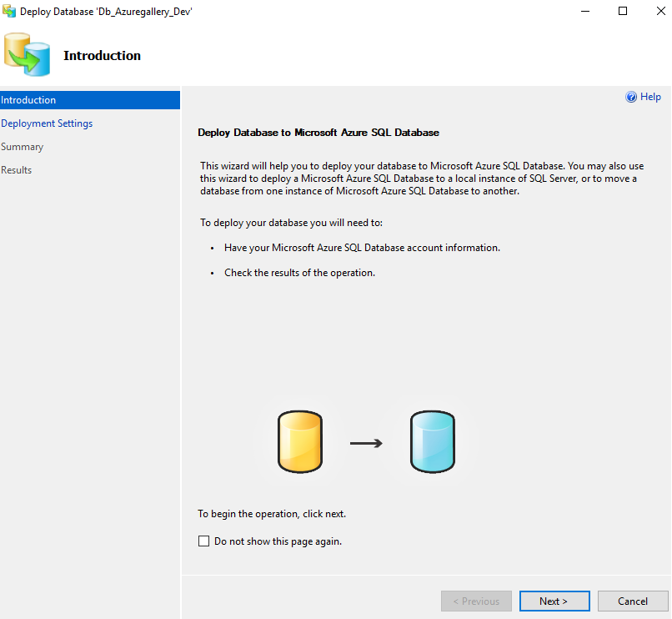Check 'Do not show this page again'
Image resolution: width=672 pixels, height=619 pixels.
tap(203, 541)
